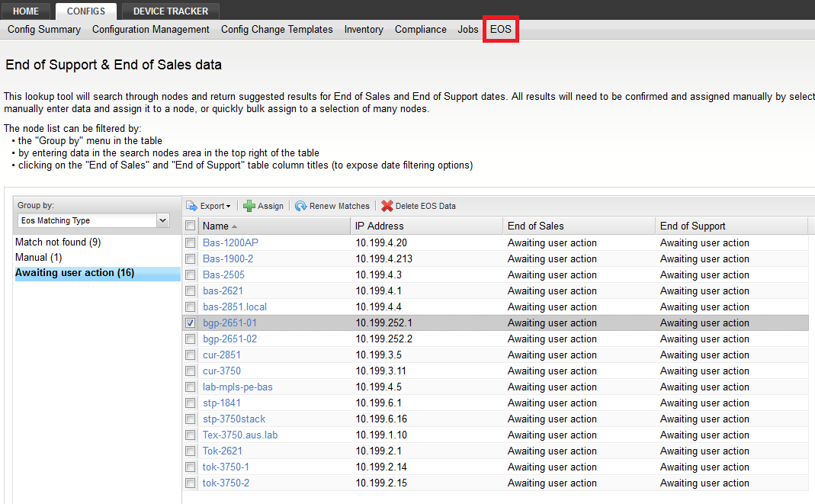Sort by the IP Address column header

click(x=426, y=226)
